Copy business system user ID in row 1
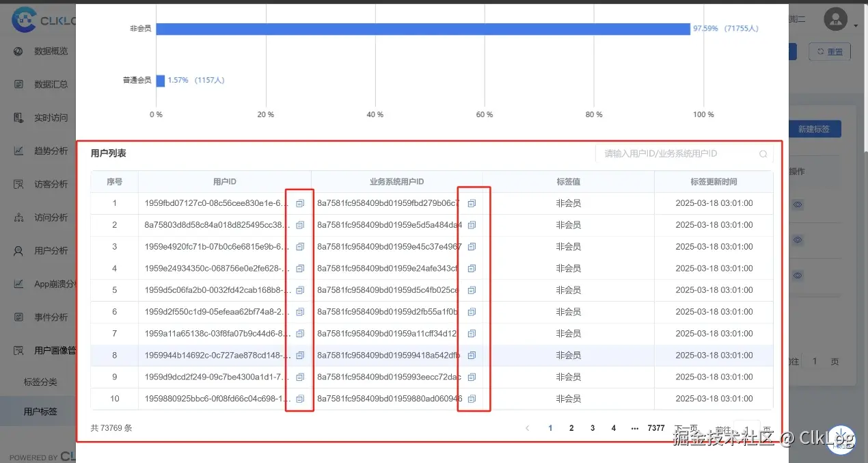Screen dimensions: 868x463 coord(472,203)
